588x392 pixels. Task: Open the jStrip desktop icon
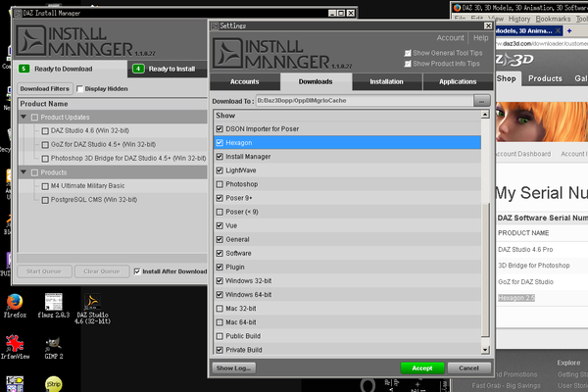pos(54,384)
